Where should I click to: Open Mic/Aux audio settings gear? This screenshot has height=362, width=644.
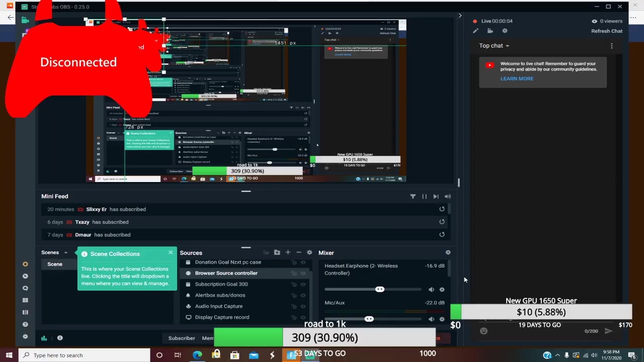coord(442,319)
